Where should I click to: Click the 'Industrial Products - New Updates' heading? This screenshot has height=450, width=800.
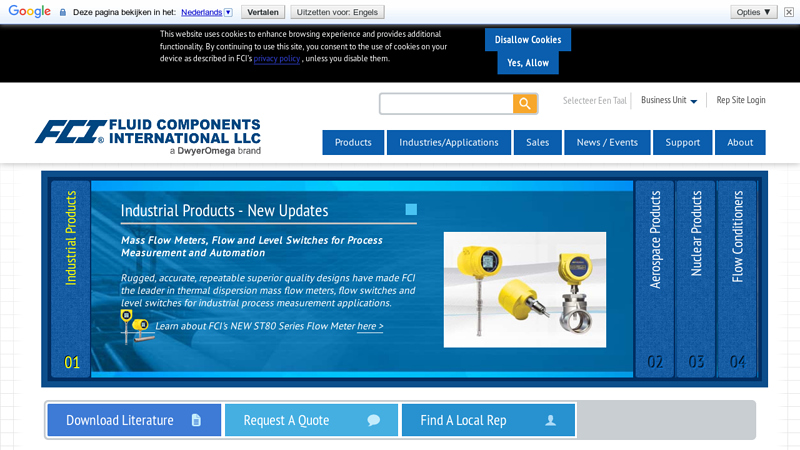(224, 211)
